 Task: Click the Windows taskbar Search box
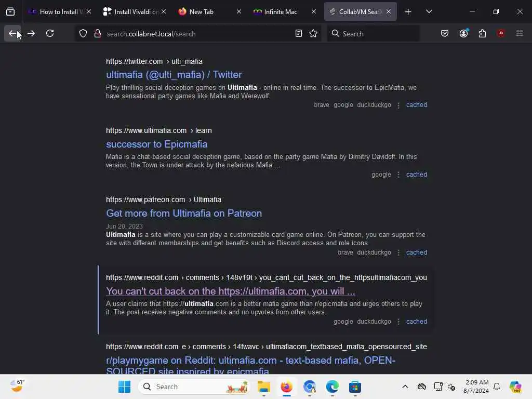[194, 387]
